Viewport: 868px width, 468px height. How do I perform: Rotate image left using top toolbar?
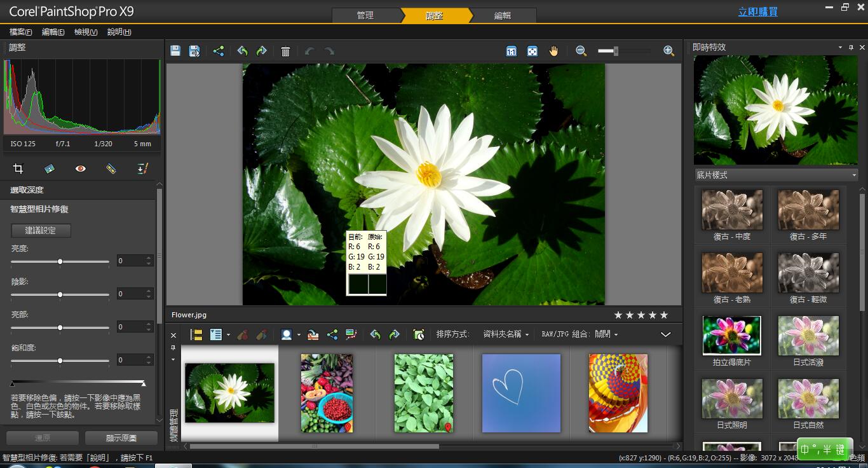(242, 51)
